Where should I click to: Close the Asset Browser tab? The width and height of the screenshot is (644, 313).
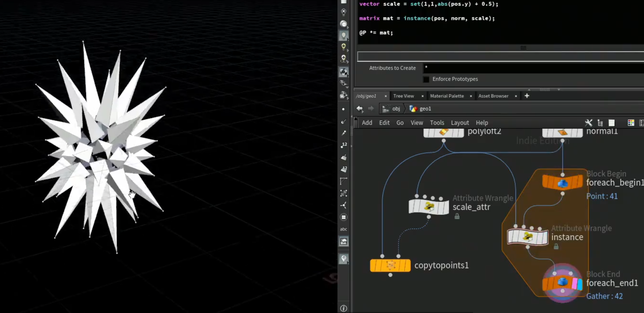pyautogui.click(x=516, y=96)
